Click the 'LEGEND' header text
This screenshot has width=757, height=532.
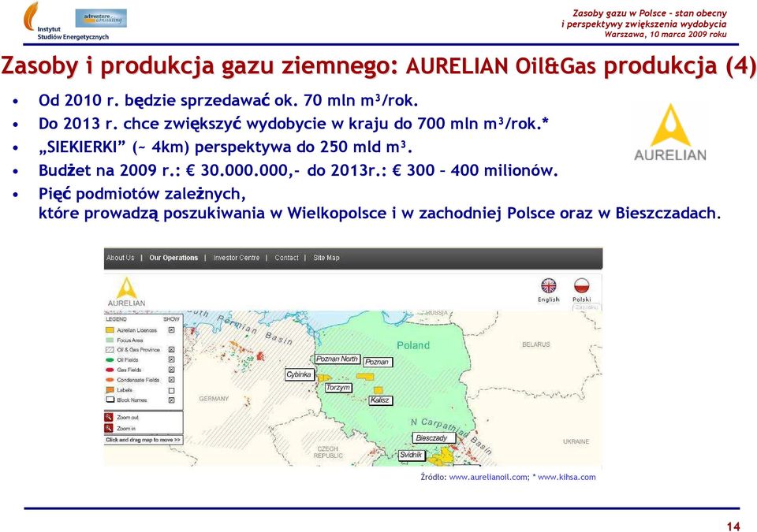coord(116,319)
